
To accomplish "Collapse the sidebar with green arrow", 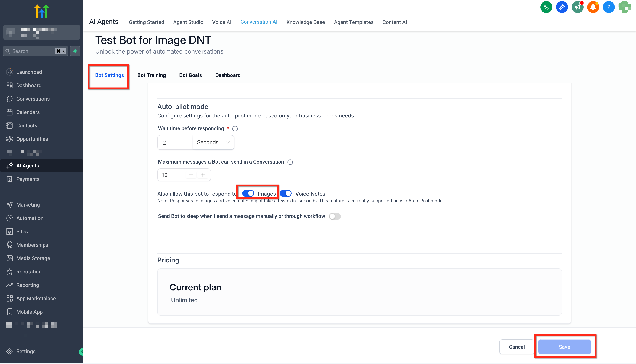I will tap(81, 352).
